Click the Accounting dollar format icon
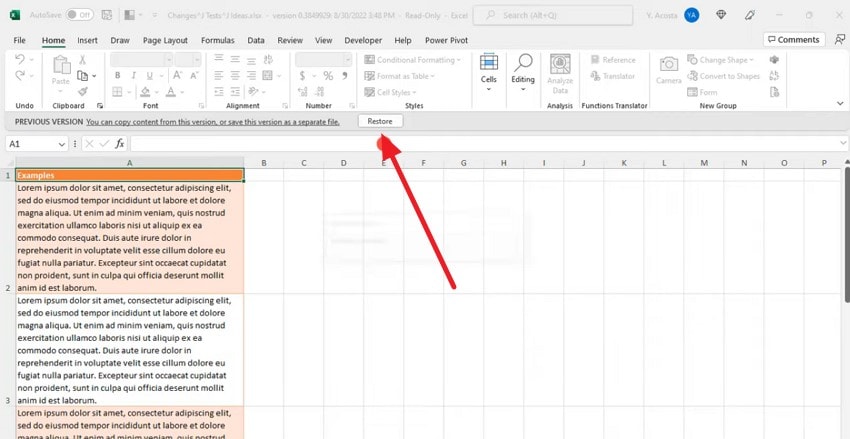 pyautogui.click(x=302, y=76)
